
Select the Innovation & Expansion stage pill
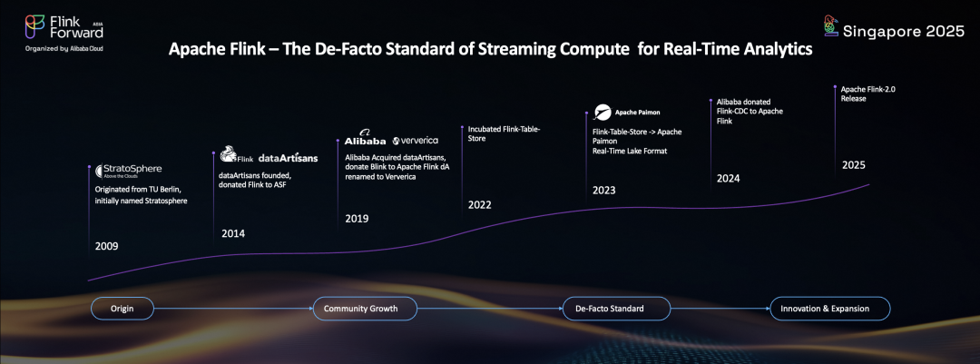(828, 309)
